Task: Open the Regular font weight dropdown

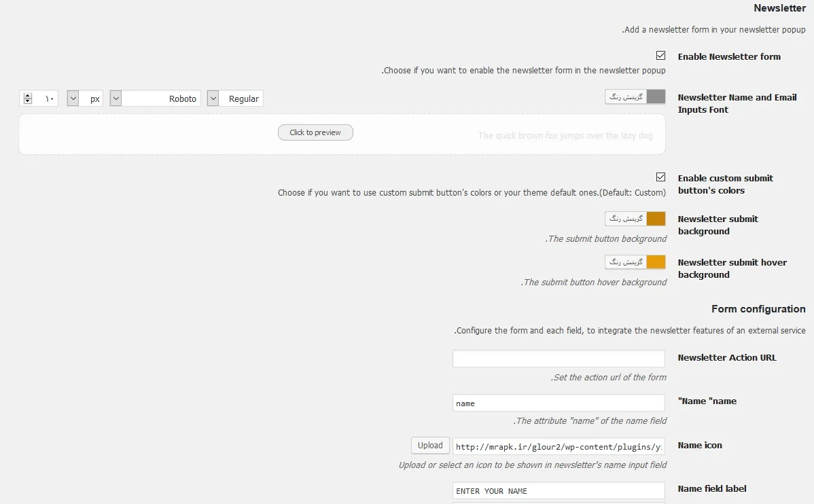Action: tap(235, 98)
